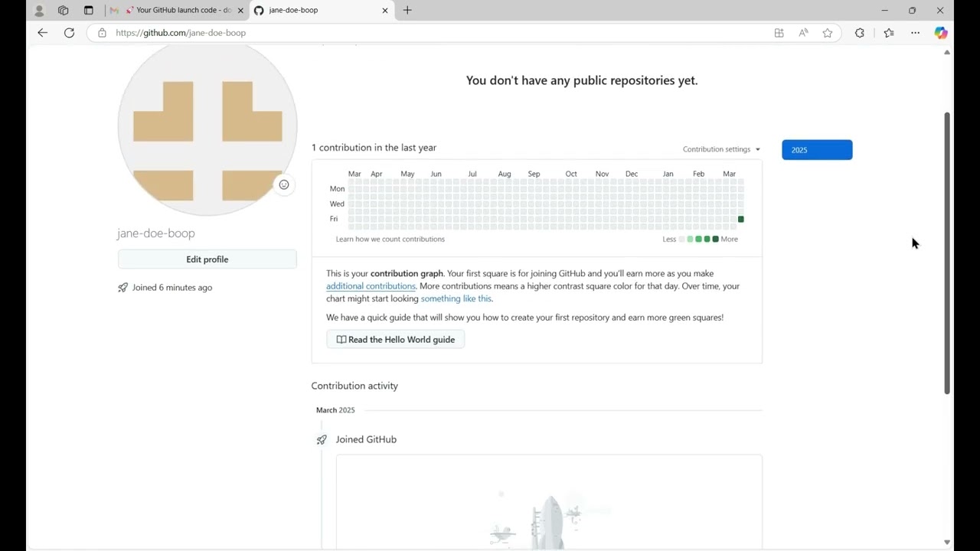The height and width of the screenshot is (551, 980).
Task: Open the Settings and more ellipsis menu
Action: click(x=915, y=33)
